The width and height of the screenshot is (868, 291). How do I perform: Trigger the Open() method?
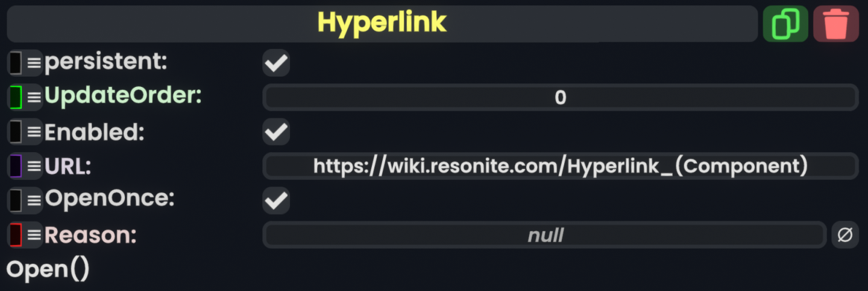(x=48, y=269)
